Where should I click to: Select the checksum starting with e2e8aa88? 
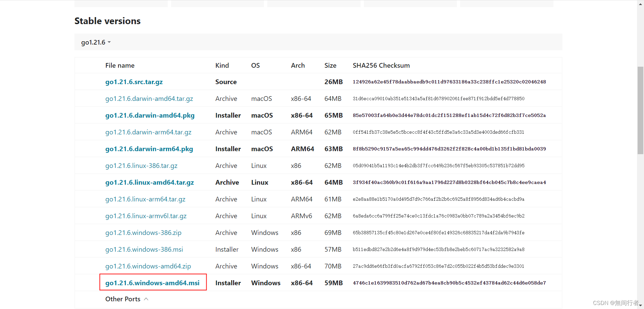point(438,199)
